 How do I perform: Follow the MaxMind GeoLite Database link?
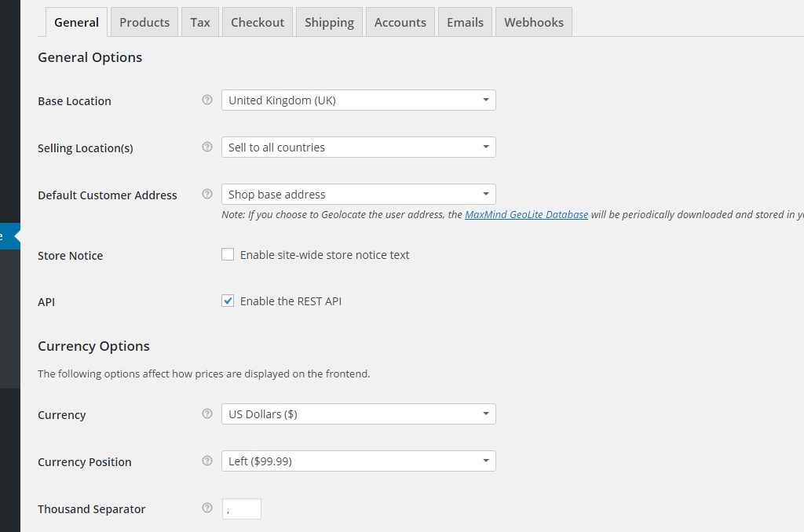point(526,214)
